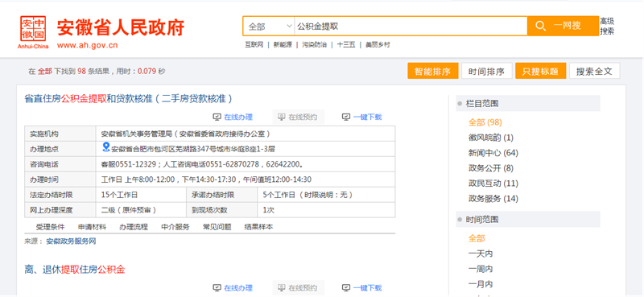Open the 受理条件 tab
The height and width of the screenshot is (297, 644).
click(x=50, y=227)
